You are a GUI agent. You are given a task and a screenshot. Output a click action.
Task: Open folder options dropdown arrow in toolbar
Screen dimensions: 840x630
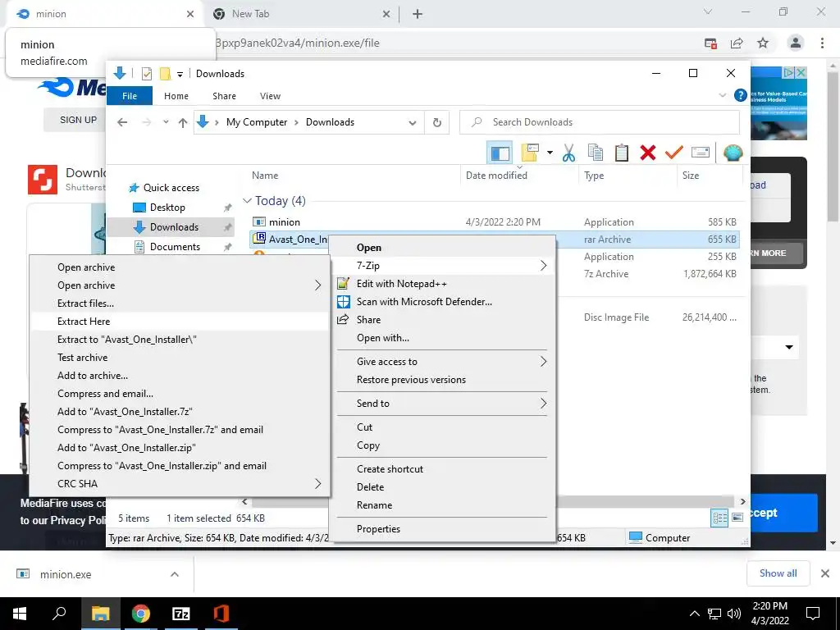tap(550, 153)
